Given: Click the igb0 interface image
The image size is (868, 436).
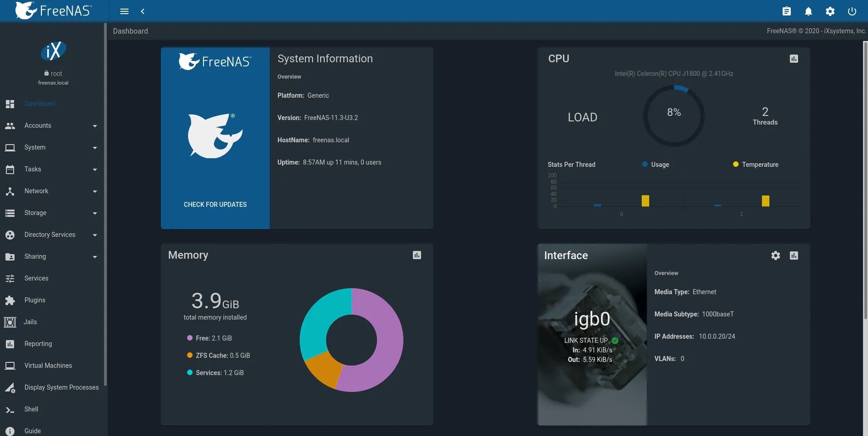Looking at the screenshot, I should pyautogui.click(x=592, y=335).
